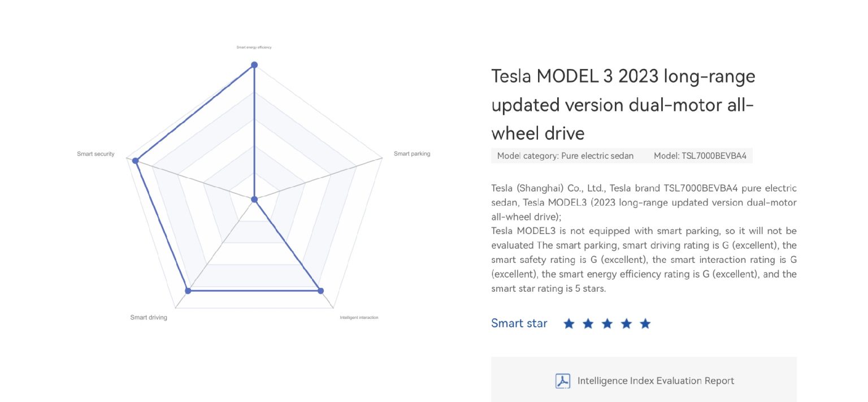The image size is (868, 402).
Task: Click the fourth Smart star rating star
Action: [x=626, y=323]
